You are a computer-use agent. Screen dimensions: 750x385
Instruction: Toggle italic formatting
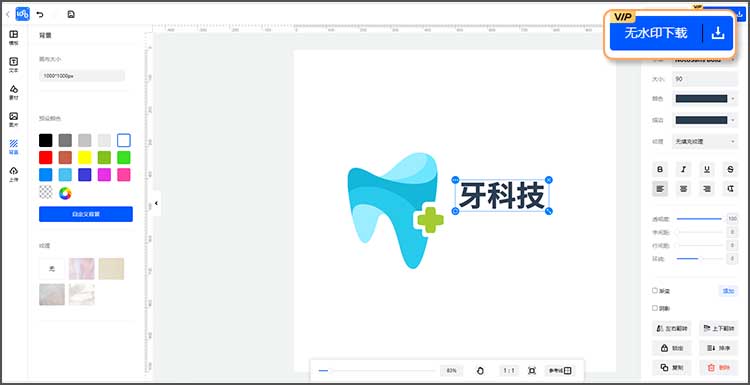pos(684,169)
